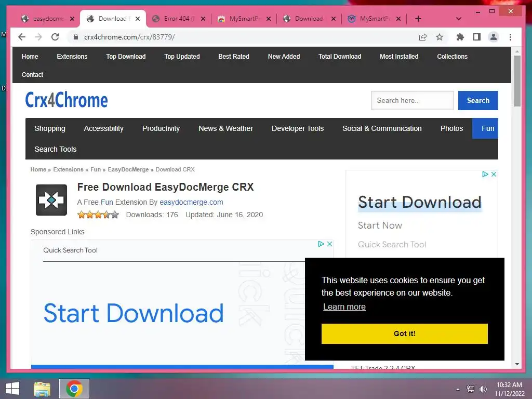Select the highlighted Fun category
532x399 pixels.
(485, 128)
